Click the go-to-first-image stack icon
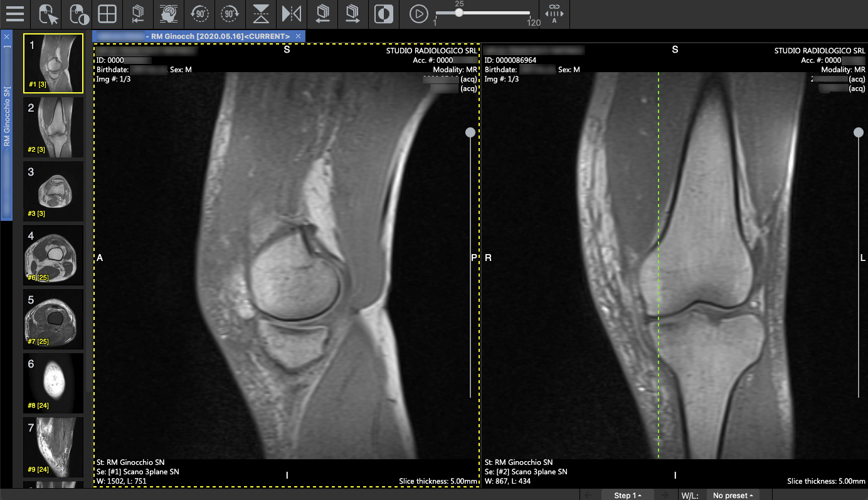The image size is (868, 500). (138, 14)
